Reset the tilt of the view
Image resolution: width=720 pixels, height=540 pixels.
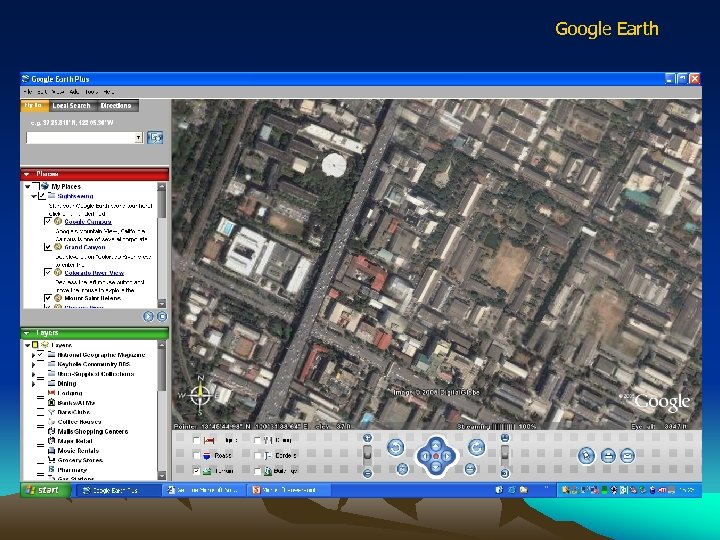point(470,469)
